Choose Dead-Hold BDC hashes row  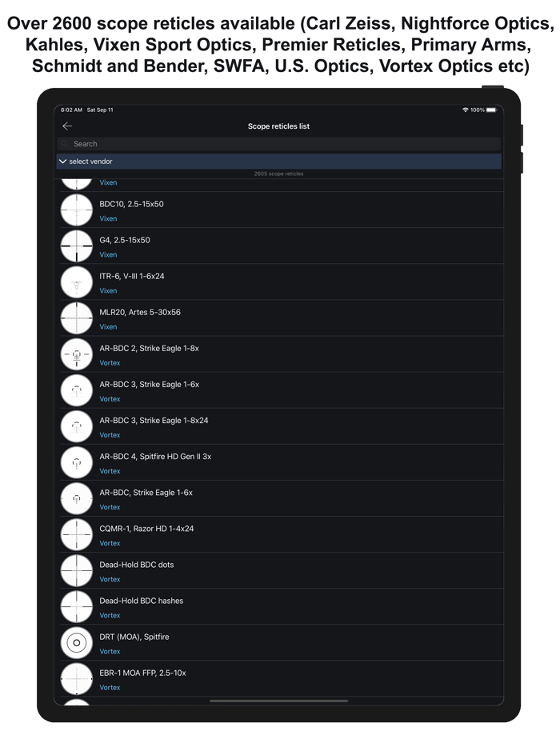[x=281, y=607]
